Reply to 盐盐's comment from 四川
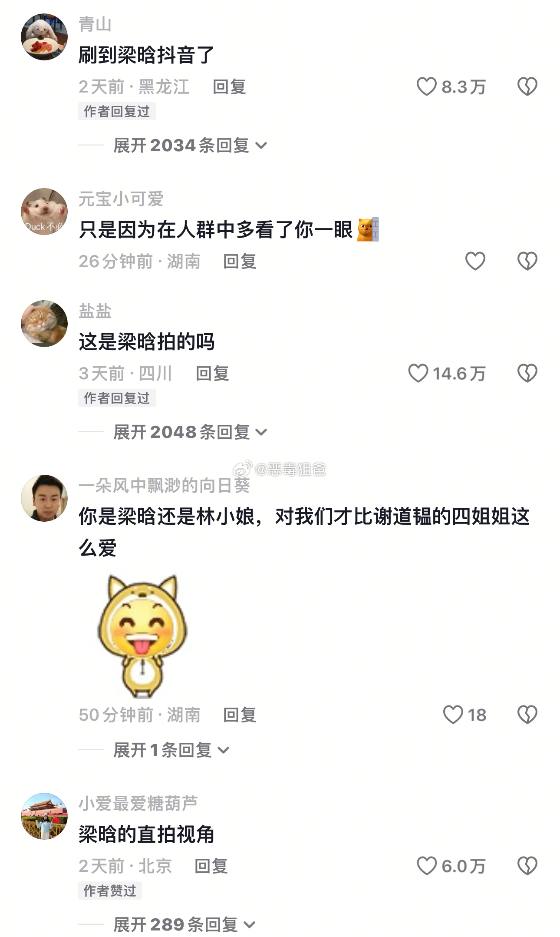The image size is (560, 937). click(212, 374)
